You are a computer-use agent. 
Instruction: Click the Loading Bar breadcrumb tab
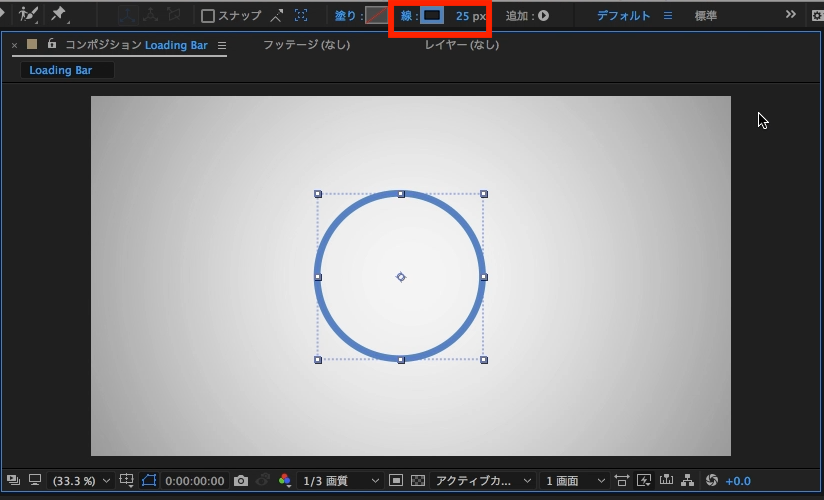click(x=67, y=70)
